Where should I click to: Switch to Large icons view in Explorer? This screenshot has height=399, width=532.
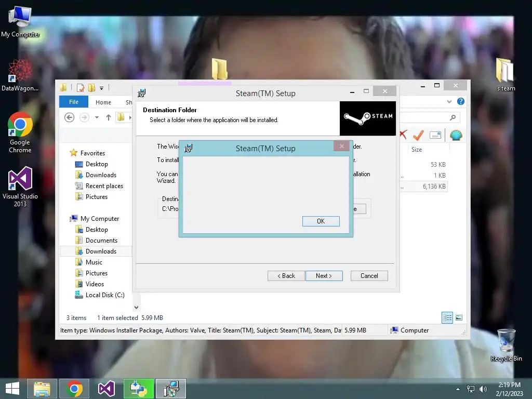459,317
